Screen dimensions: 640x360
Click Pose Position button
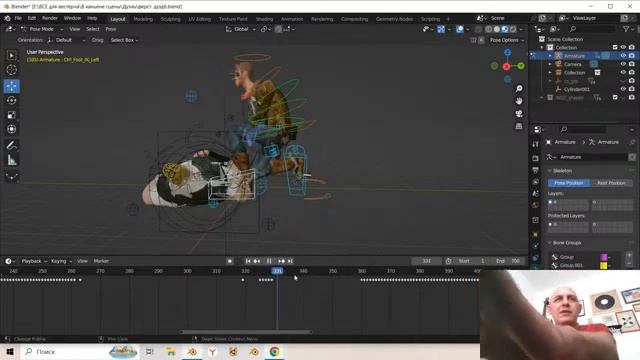click(x=569, y=183)
